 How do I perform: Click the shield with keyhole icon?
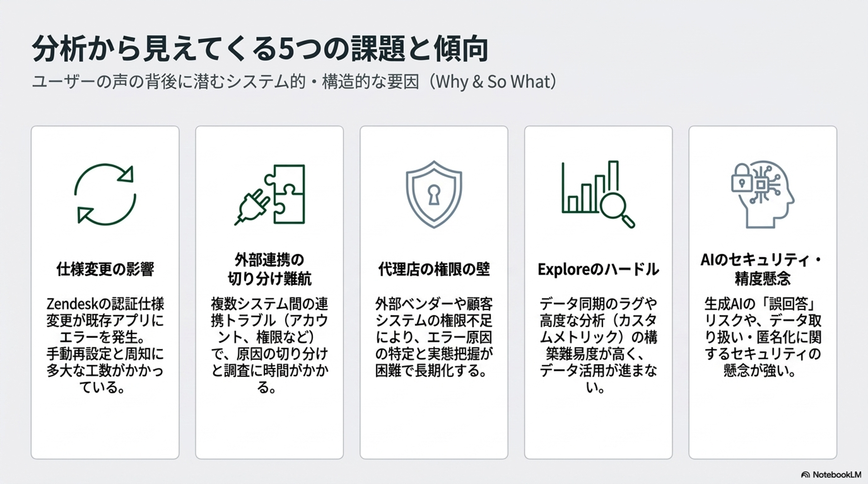tap(434, 194)
